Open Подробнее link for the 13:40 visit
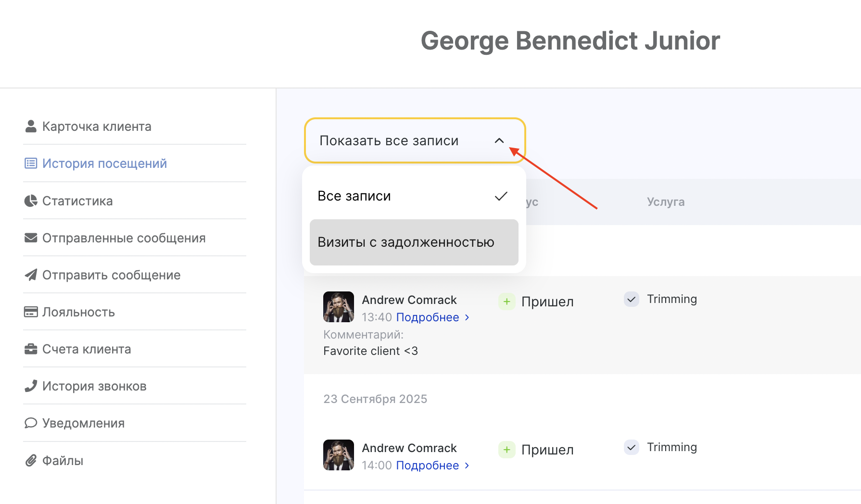861x504 pixels. (428, 317)
